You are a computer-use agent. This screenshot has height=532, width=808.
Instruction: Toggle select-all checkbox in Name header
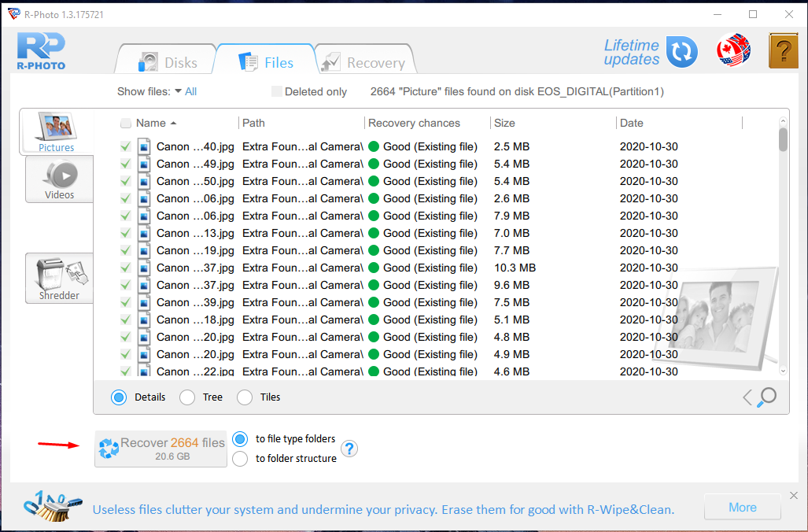tap(126, 124)
